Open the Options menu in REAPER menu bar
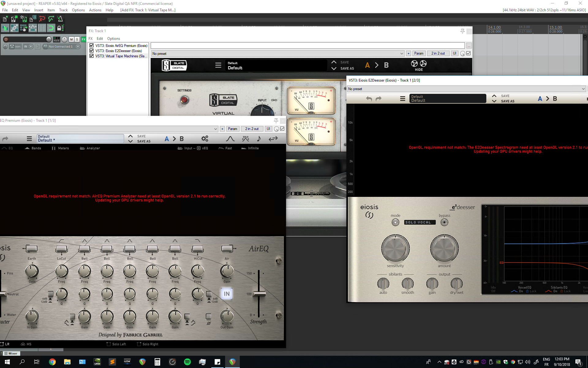The height and width of the screenshot is (368, 588). [x=78, y=10]
